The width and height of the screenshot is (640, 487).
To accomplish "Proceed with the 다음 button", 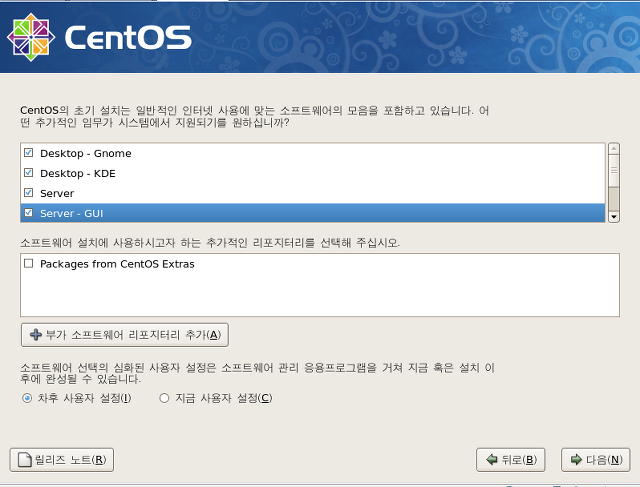I will pyautogui.click(x=596, y=460).
